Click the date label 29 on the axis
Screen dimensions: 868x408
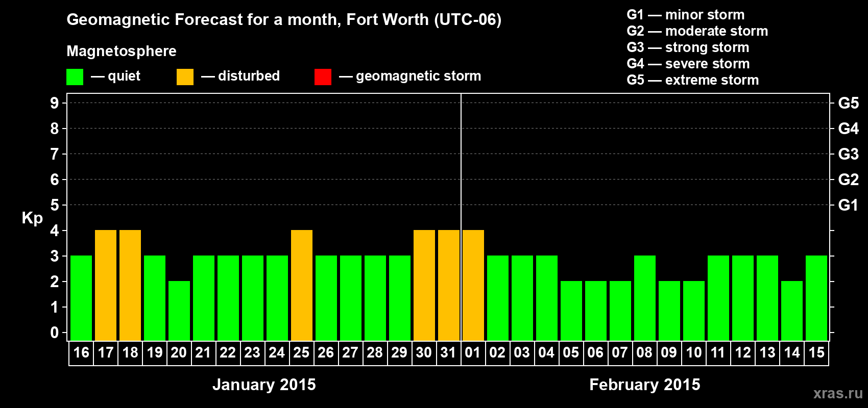(x=399, y=353)
